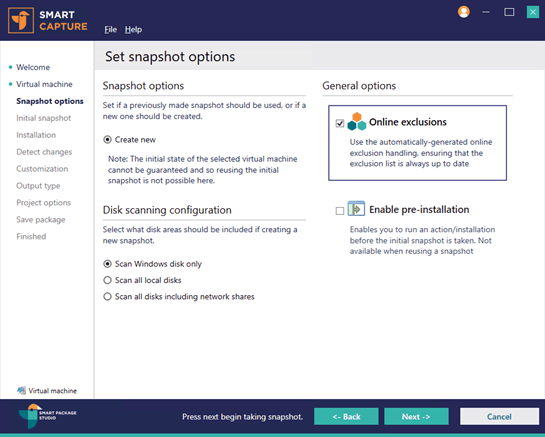The height and width of the screenshot is (437, 545).
Task: Select the Customization step
Action: point(42,169)
